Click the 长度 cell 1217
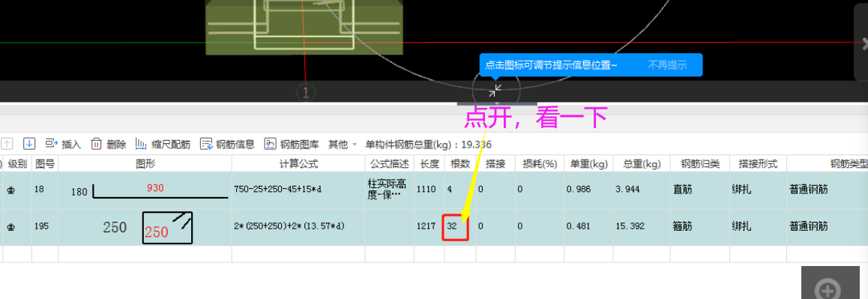 (x=429, y=226)
